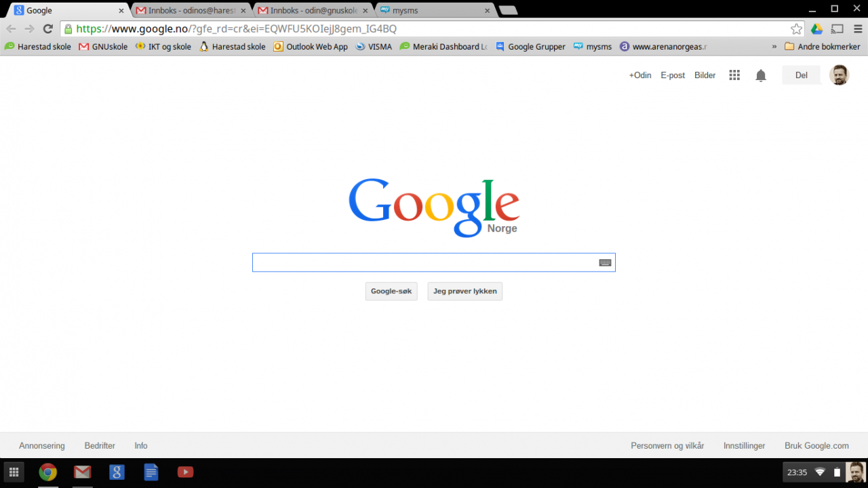Open the Innstillinger footer link
Viewport: 868px width, 488px height.
pos(745,446)
